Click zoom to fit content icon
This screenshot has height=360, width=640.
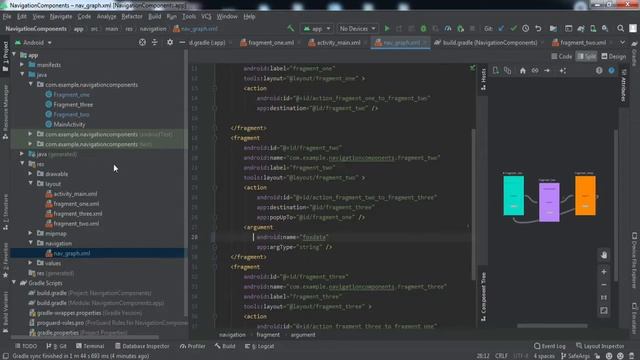point(604,311)
